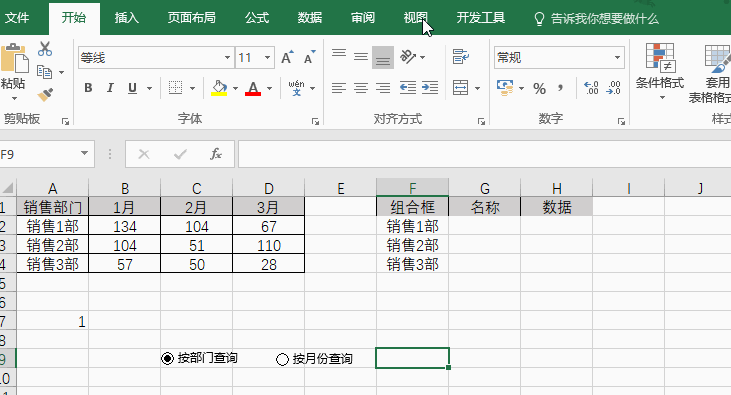Click the Cut scissors icon

click(45, 49)
